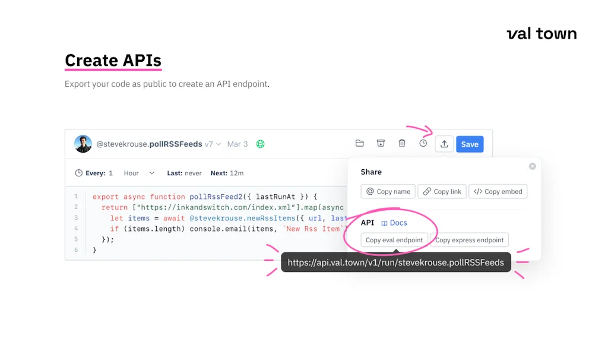Expand the v7 version dropdown

[x=213, y=144]
